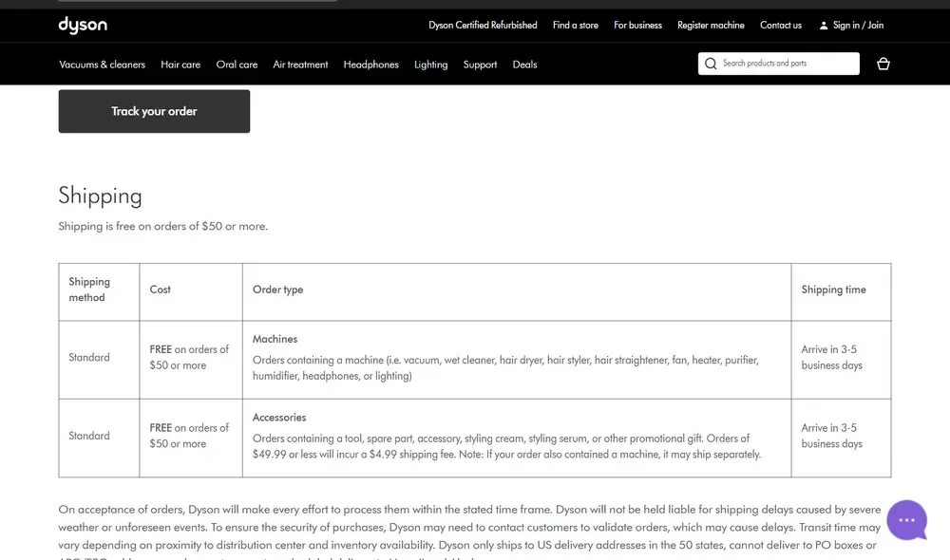This screenshot has height=560, width=950.
Task: Open Vacuums & cleaners menu
Action: tap(102, 65)
